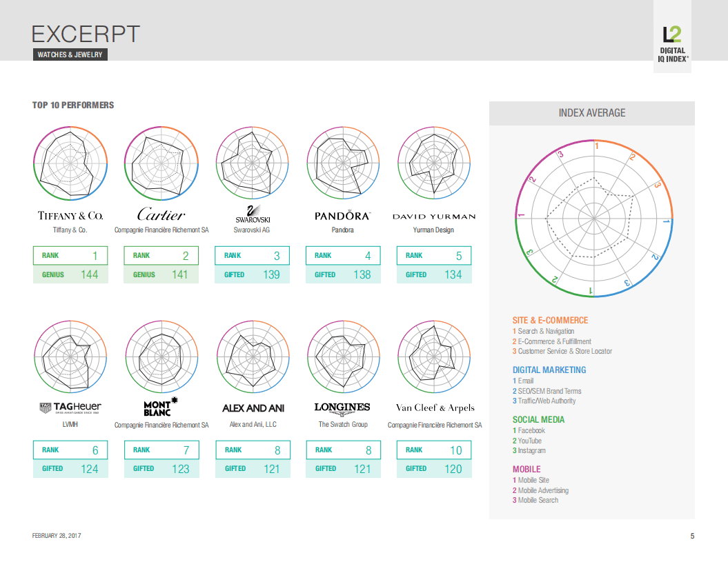The width and height of the screenshot is (728, 562).
Task: Click the Top 10 Performers heading
Action: 73,106
